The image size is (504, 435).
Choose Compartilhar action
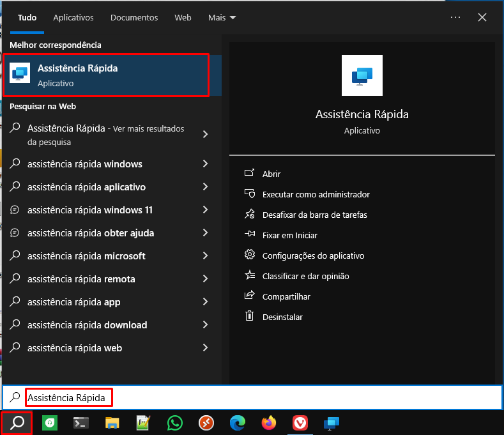tap(286, 296)
